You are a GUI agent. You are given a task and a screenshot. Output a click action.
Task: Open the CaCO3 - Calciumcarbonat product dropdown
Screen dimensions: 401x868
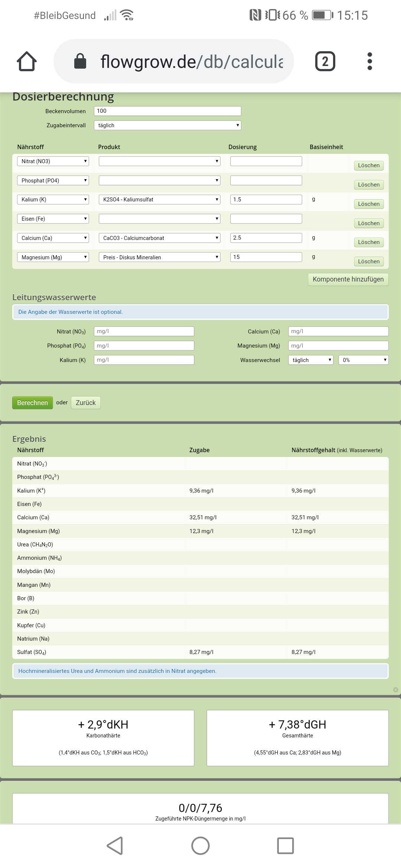pos(159,238)
